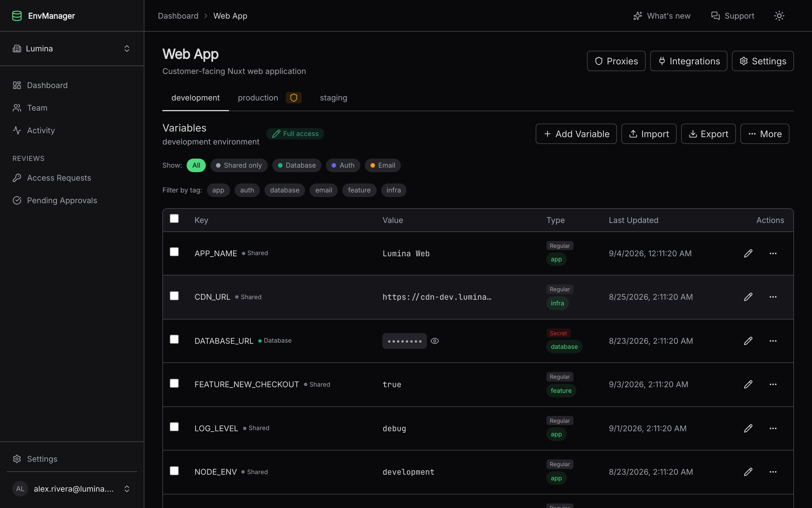The image size is (812, 508).
Task: Click the Activity pulse icon in sidebar
Action: point(17,130)
